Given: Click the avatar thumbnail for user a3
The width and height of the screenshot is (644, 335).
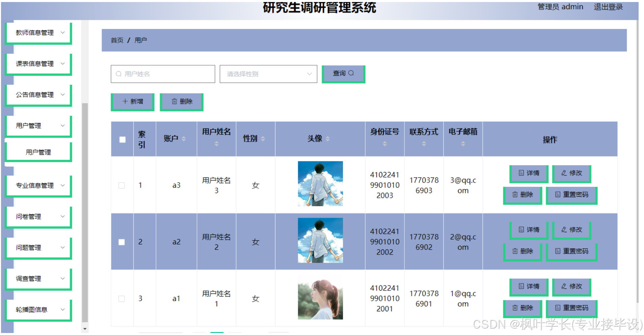Looking at the screenshot, I should (x=320, y=184).
